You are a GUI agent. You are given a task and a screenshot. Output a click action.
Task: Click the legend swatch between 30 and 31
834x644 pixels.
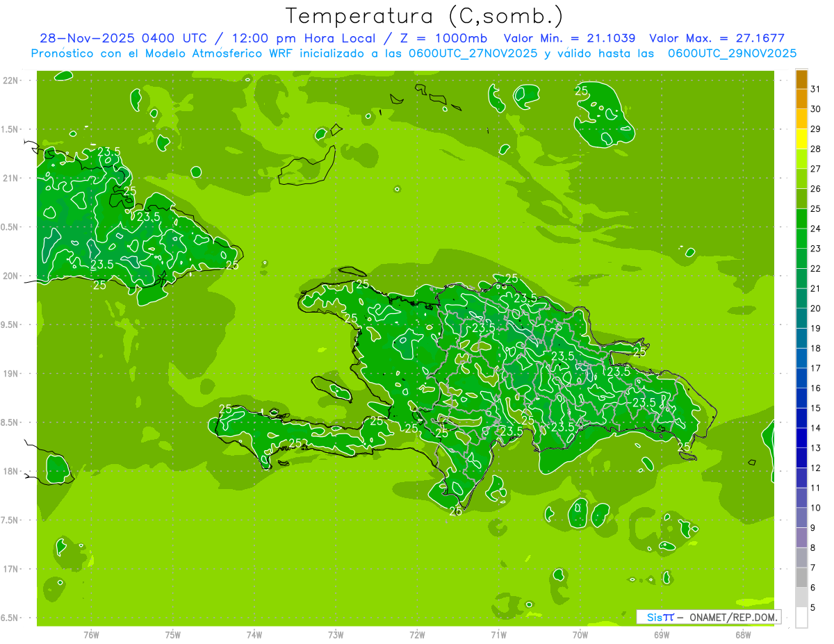point(801,99)
